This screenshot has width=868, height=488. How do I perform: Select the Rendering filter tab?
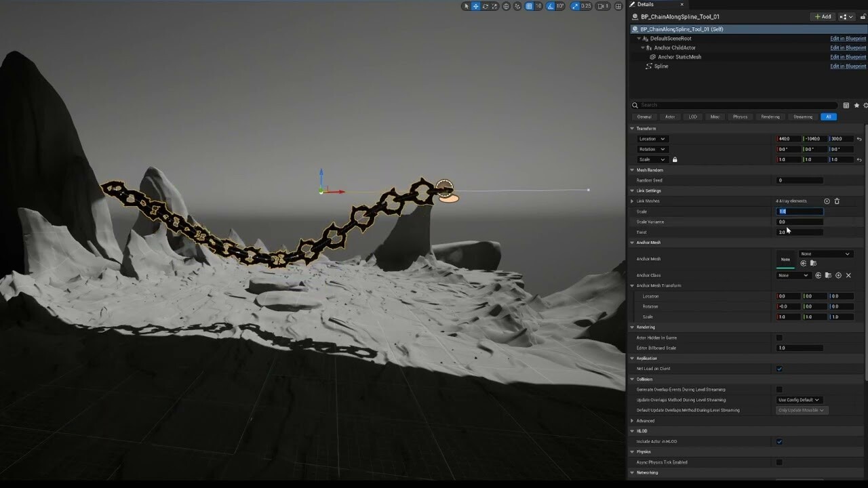pos(770,117)
